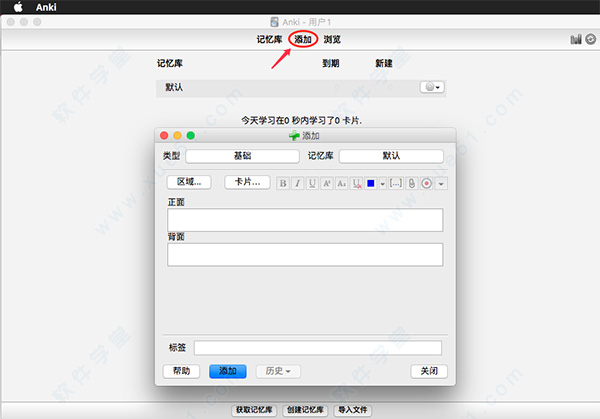600x419 pixels.
Task: Attach media file with paperclip icon
Action: click(412, 183)
